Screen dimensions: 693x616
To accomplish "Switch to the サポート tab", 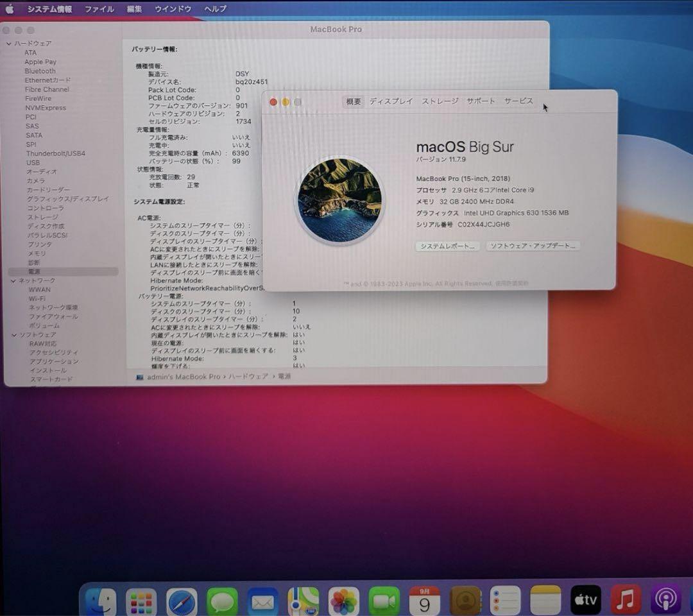I will coord(481,101).
